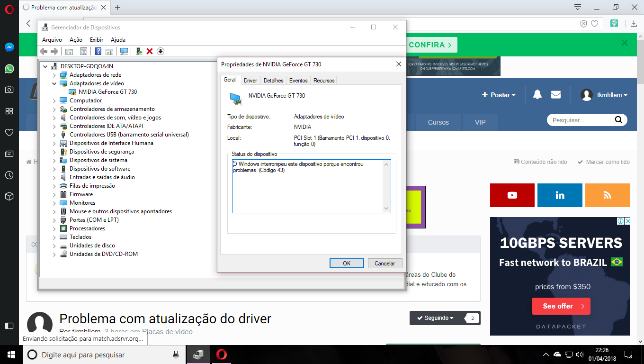Screen dimensions: 644x364
Task: Open a new Opera browser tab
Action: (x=118, y=7)
